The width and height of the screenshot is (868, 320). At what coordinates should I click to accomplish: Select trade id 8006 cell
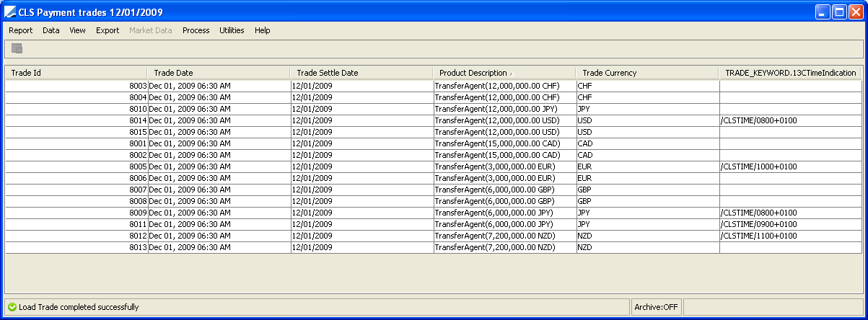tap(76, 178)
